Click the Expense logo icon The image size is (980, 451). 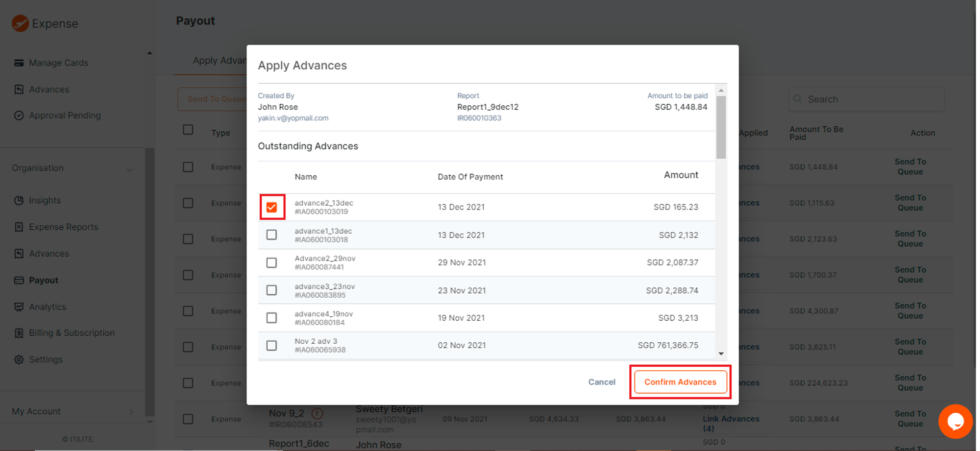(20, 23)
